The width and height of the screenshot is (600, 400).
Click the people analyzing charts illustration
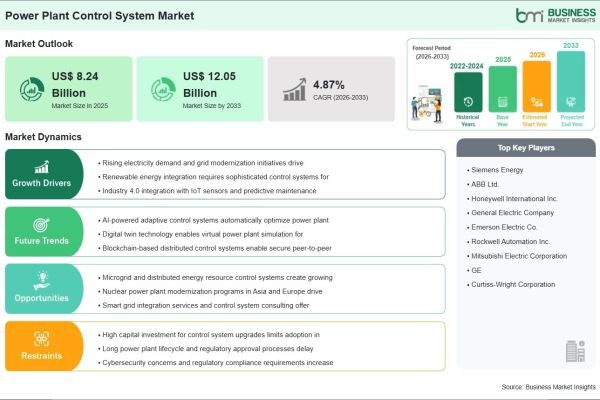428,104
